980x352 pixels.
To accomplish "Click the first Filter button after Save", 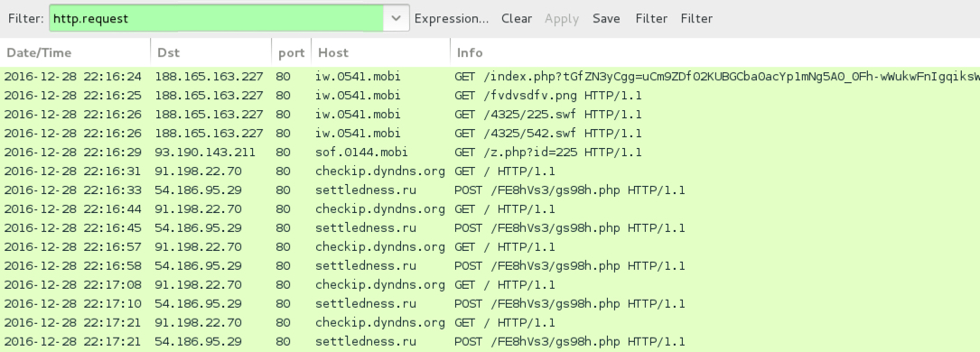I will pos(651,19).
